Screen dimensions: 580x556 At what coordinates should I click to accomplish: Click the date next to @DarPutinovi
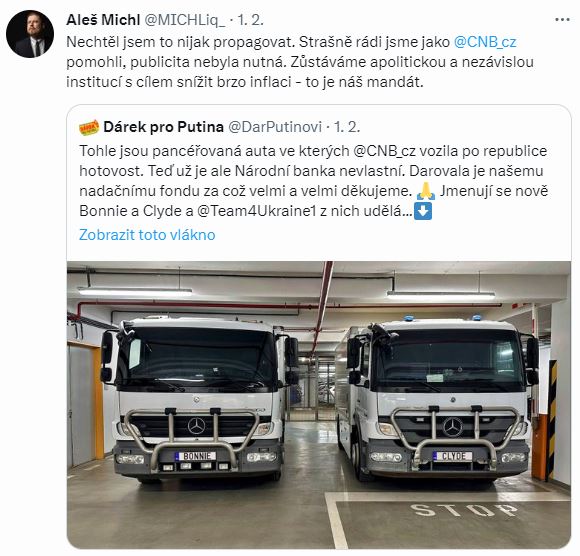click(x=347, y=127)
